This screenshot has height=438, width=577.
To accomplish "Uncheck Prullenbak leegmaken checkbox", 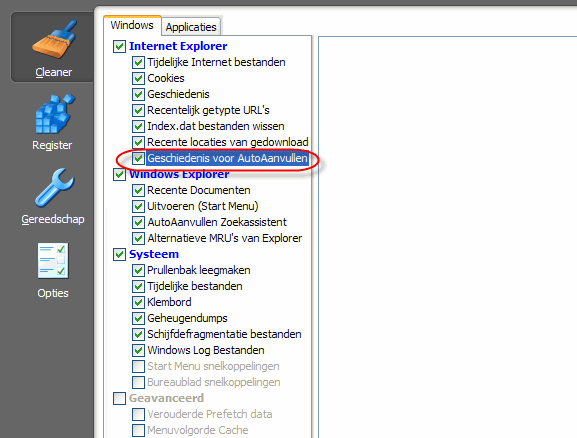I will point(138,271).
